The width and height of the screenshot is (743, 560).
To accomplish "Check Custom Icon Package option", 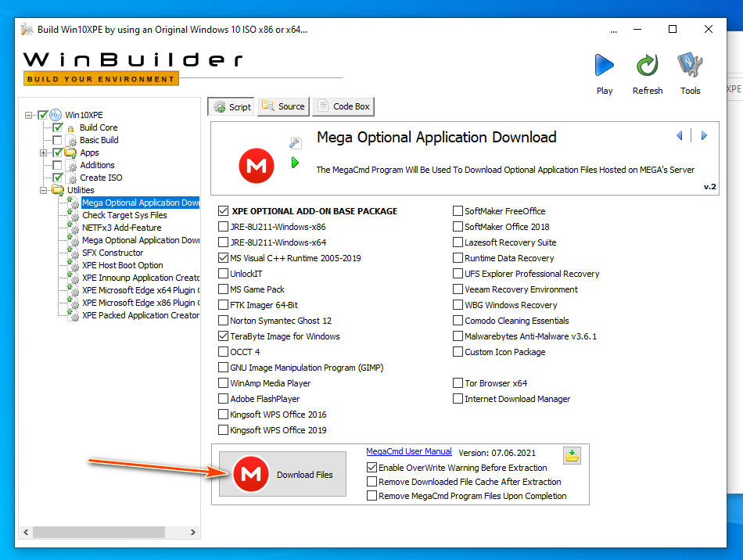I will 458,351.
